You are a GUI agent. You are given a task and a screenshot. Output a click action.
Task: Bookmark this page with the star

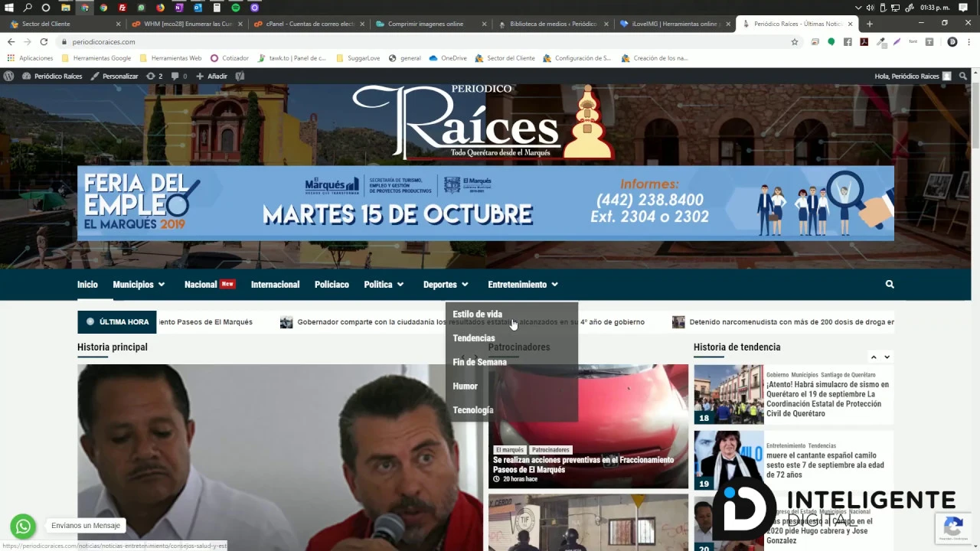[795, 42]
